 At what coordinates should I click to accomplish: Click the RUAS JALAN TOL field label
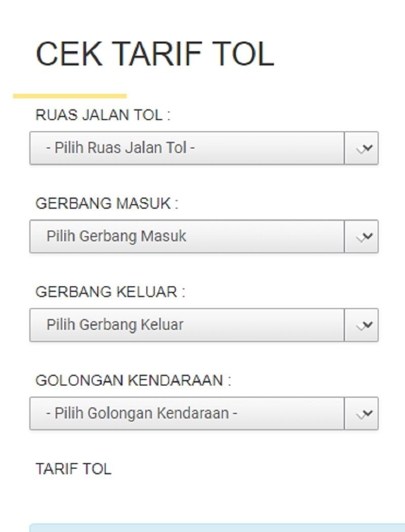[103, 115]
